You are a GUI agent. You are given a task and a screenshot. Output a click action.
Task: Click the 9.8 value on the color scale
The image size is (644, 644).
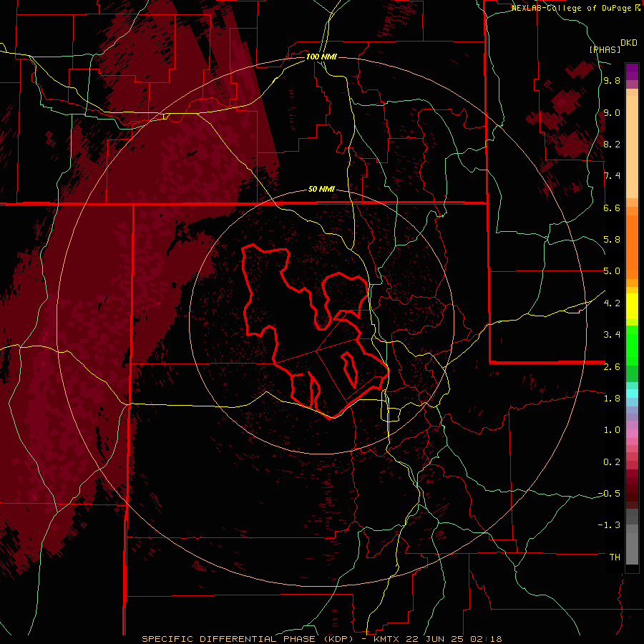pos(612,81)
